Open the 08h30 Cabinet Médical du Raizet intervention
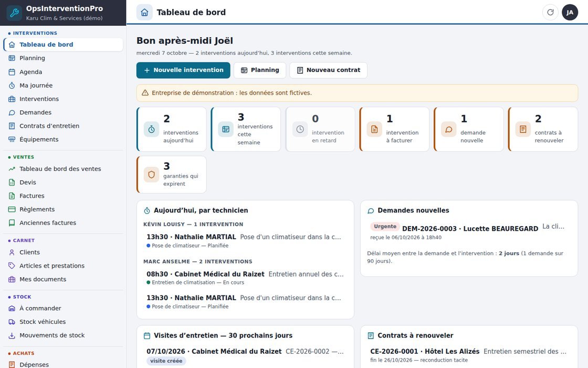Screen dimensions: 588x368 point(245,278)
